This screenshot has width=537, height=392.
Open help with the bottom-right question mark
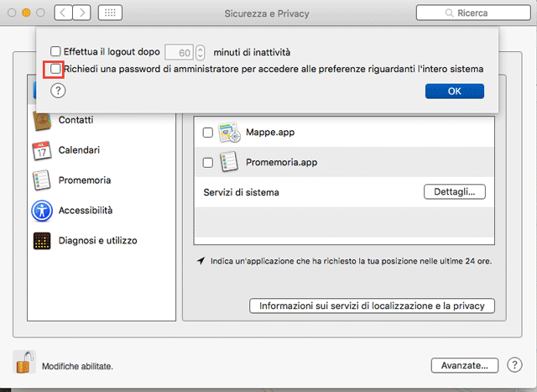click(514, 365)
